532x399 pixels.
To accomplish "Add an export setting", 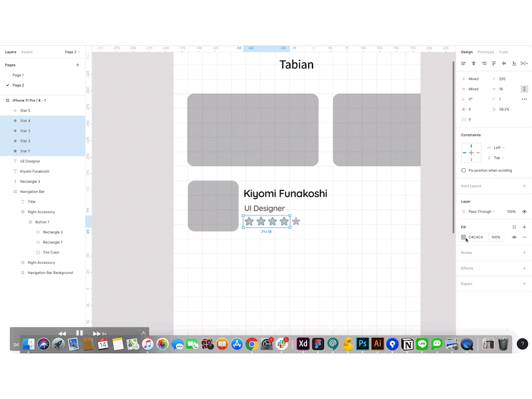I will pyautogui.click(x=524, y=284).
